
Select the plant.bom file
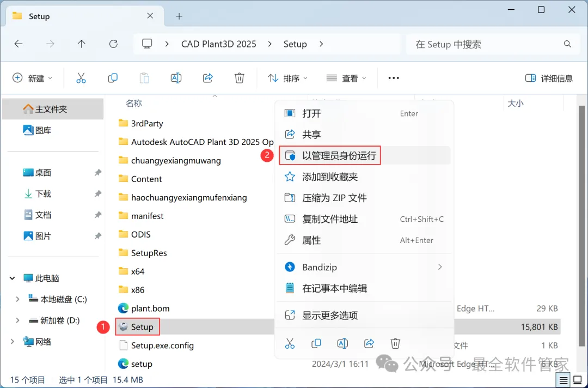tap(144, 308)
